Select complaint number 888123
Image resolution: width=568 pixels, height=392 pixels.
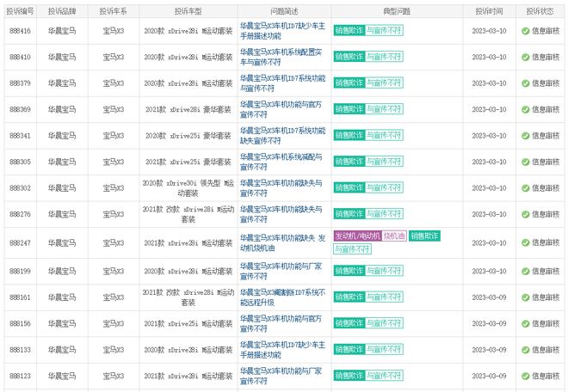20,376
